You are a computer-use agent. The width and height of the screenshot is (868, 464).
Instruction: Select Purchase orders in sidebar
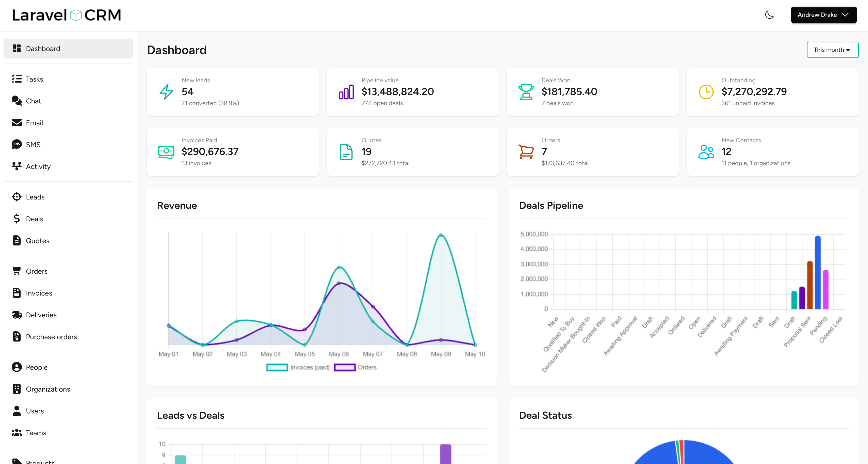68,336
